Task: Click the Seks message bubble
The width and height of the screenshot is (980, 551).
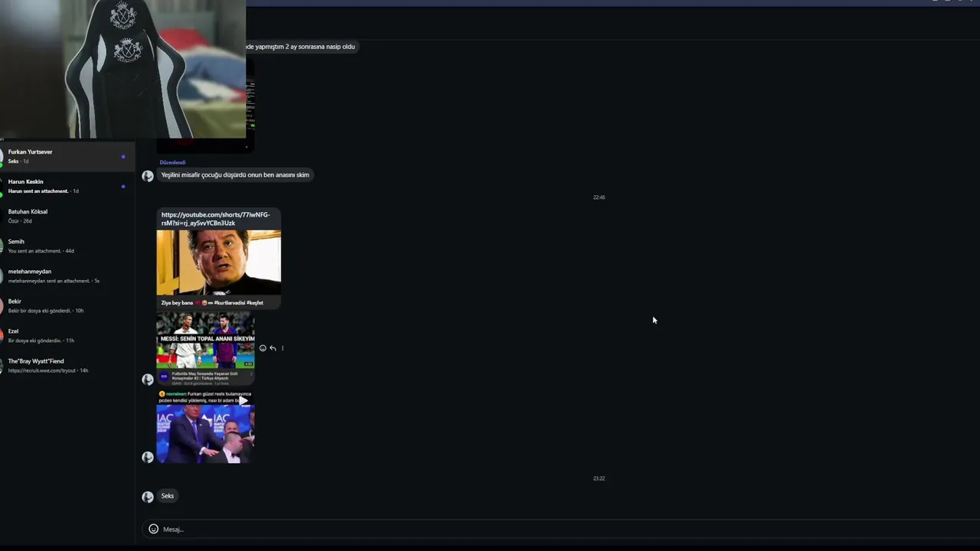Action: pyautogui.click(x=168, y=496)
